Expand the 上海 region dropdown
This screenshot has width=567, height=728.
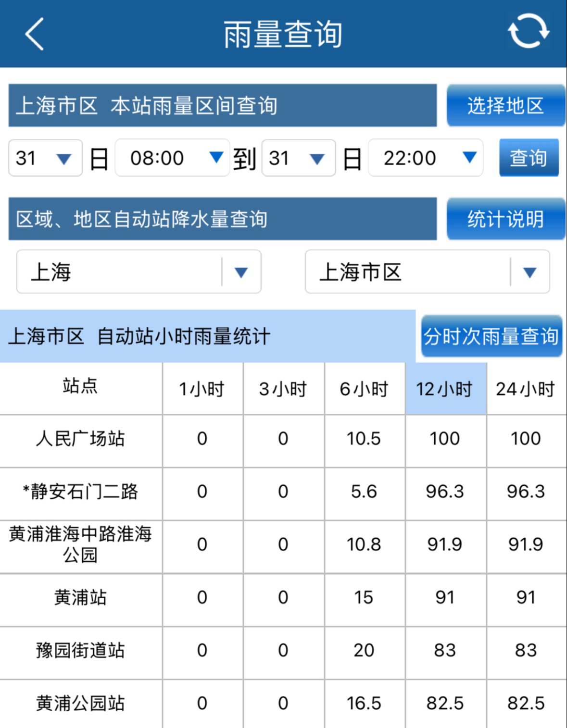coord(139,271)
